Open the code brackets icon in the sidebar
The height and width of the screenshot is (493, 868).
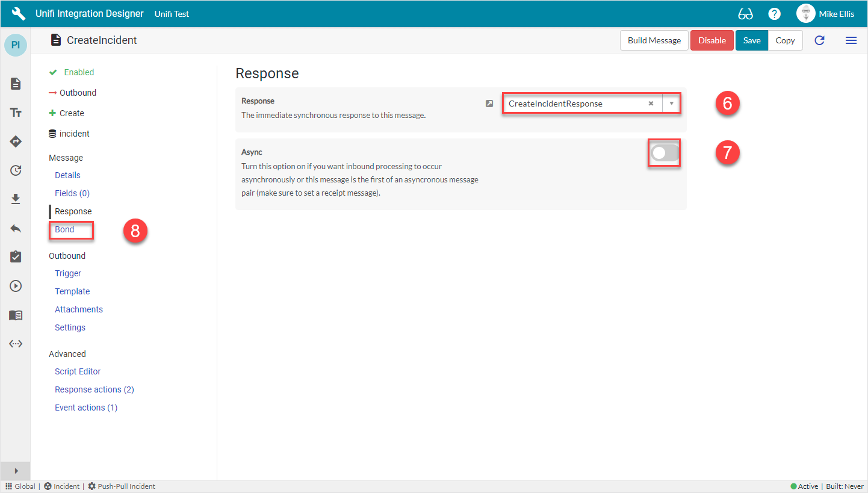tap(15, 344)
